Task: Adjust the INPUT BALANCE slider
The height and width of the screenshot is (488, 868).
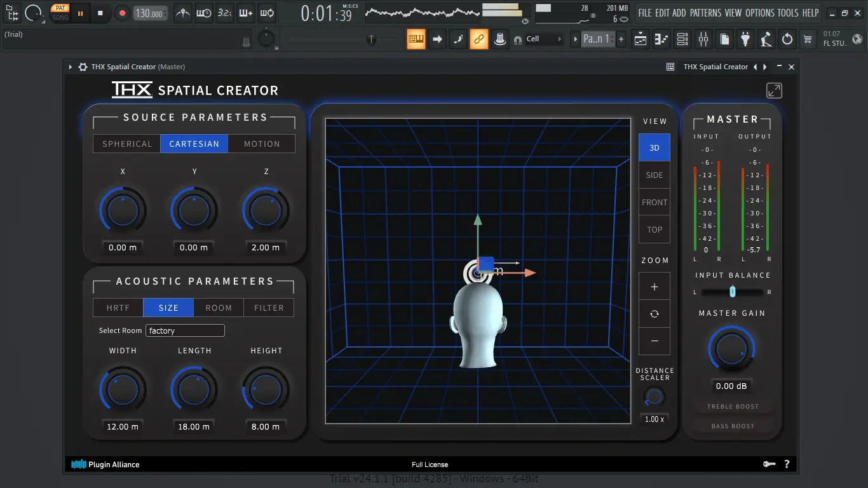Action: click(732, 292)
